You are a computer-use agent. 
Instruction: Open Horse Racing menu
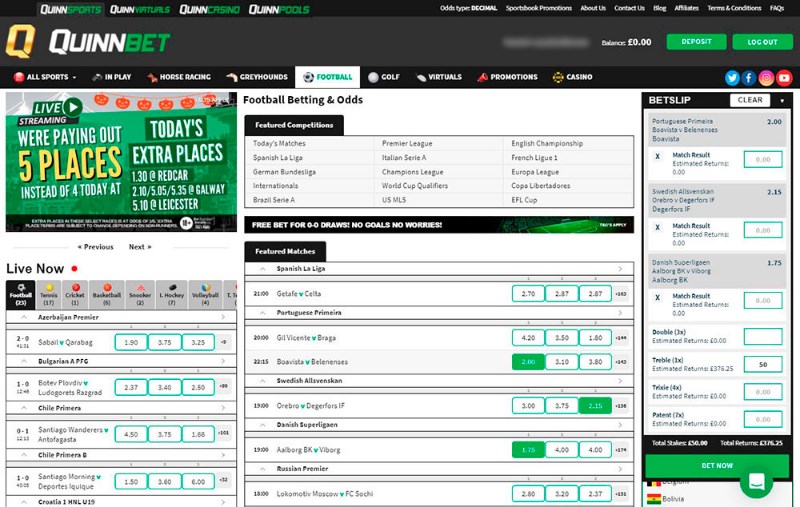(x=179, y=77)
